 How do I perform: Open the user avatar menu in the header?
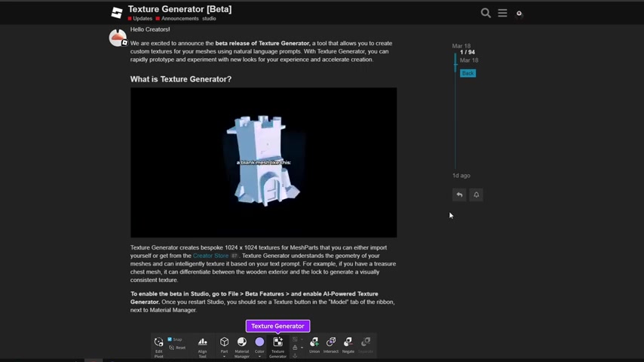(x=519, y=14)
